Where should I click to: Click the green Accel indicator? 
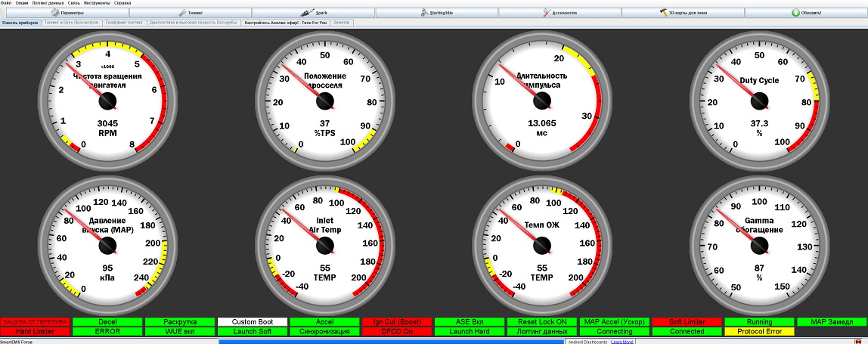(x=325, y=322)
